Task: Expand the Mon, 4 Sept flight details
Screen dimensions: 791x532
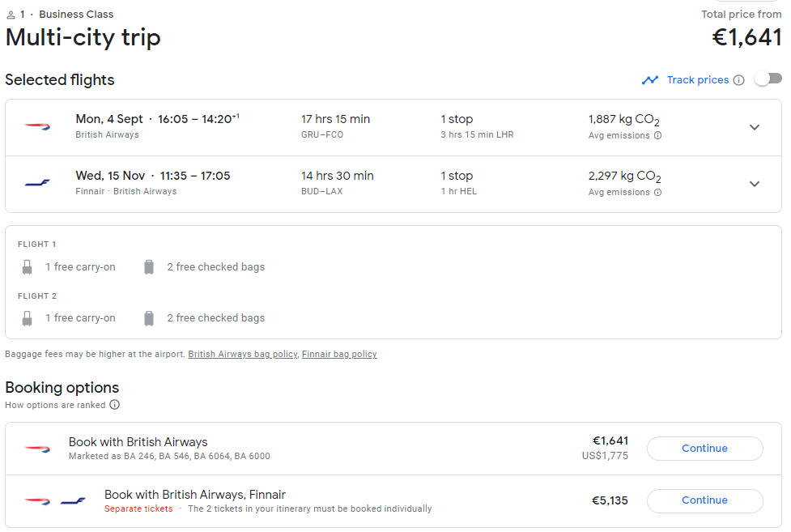Action: (x=755, y=127)
